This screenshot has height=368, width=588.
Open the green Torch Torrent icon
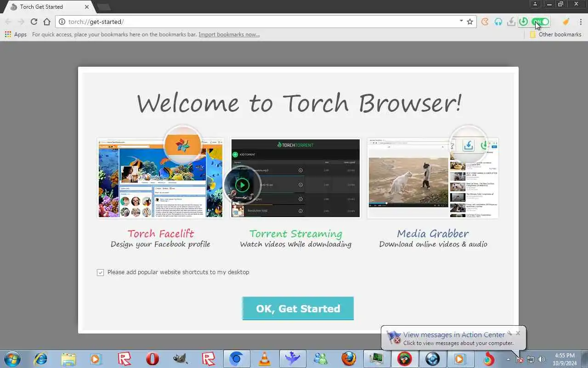click(x=524, y=22)
